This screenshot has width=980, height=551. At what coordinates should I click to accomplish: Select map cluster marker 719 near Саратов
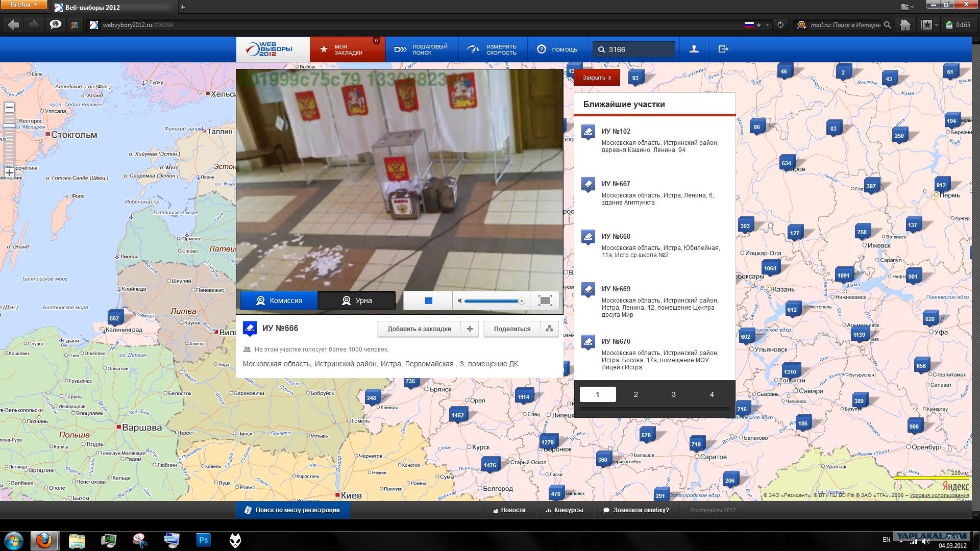[696, 444]
